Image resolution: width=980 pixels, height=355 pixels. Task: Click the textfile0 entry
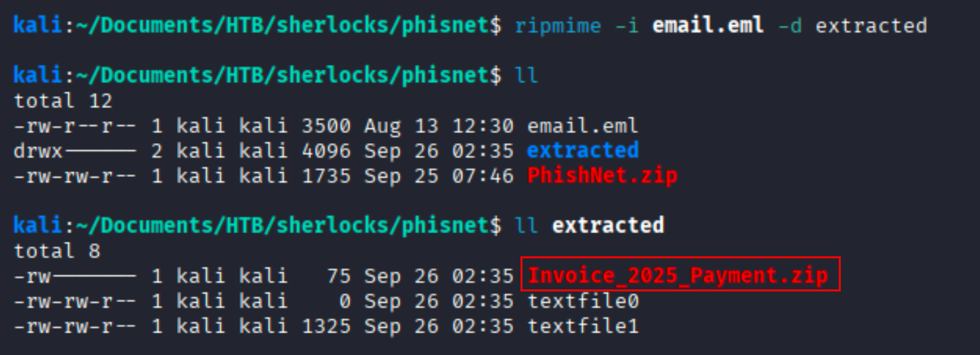coord(583,301)
